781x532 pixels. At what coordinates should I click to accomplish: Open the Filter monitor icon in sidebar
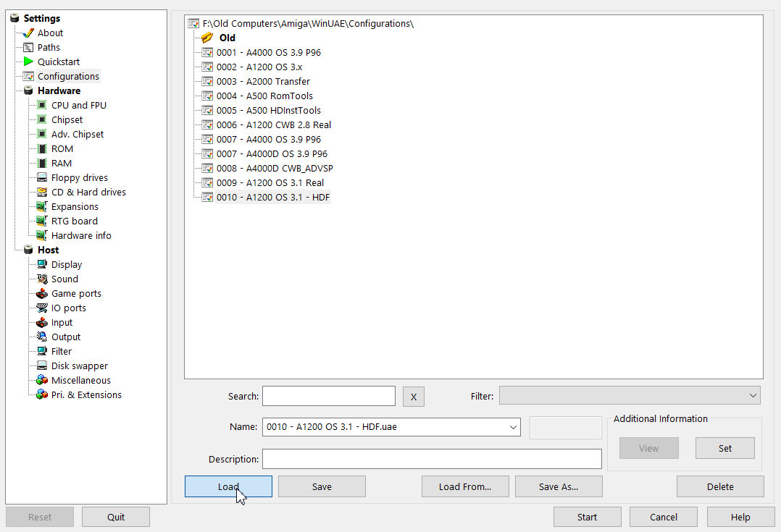[42, 351]
